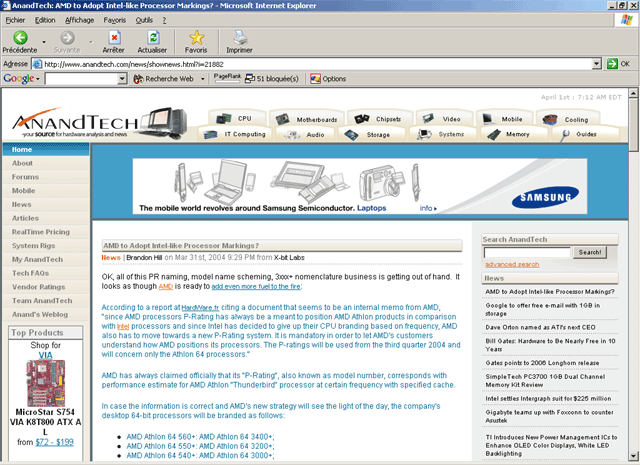Open the Fichier menu
The image size is (640, 465).
16,20
